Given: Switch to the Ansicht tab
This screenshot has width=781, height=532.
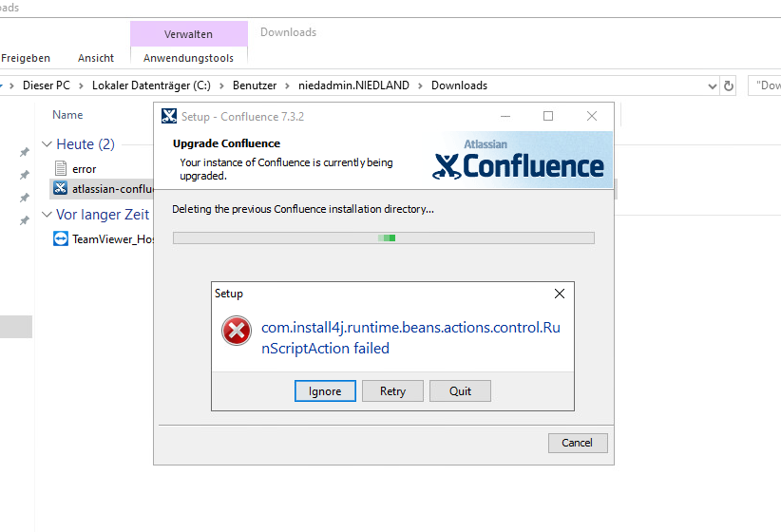Looking at the screenshot, I should pos(96,58).
